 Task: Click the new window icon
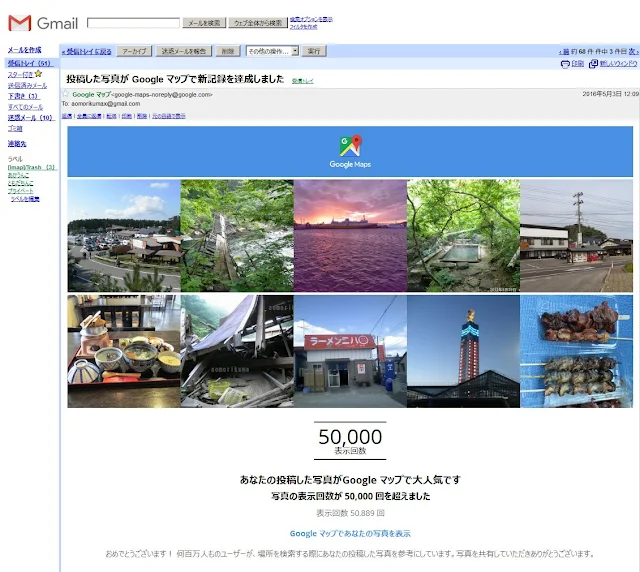(593, 64)
